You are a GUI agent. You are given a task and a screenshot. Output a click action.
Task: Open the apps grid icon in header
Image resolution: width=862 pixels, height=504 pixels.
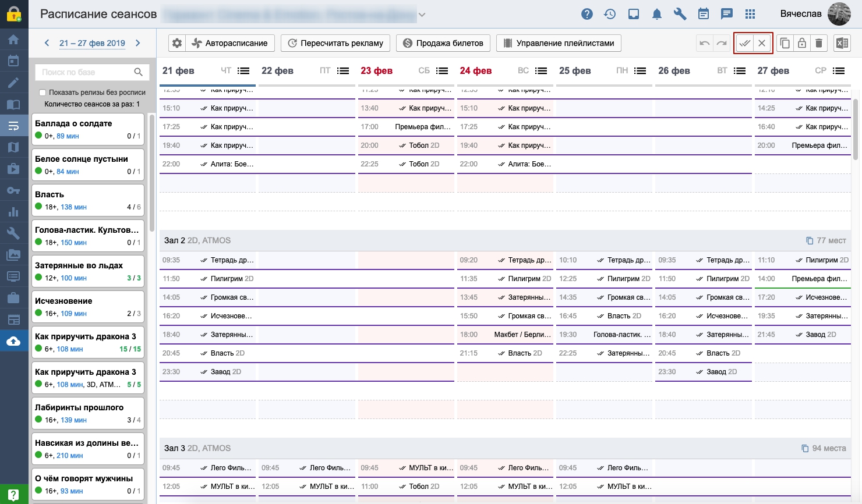[x=750, y=14]
